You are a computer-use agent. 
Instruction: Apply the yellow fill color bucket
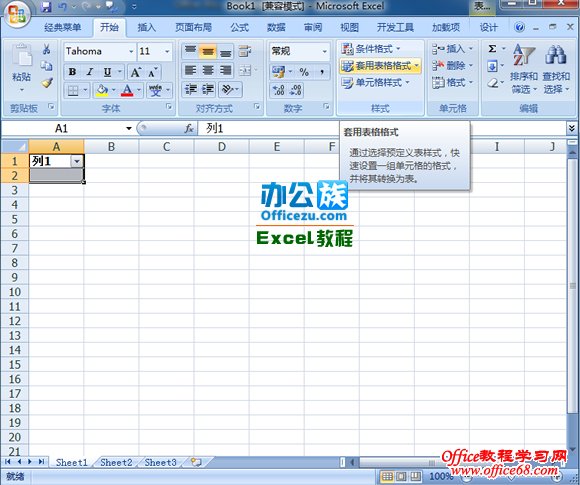pyautogui.click(x=102, y=90)
